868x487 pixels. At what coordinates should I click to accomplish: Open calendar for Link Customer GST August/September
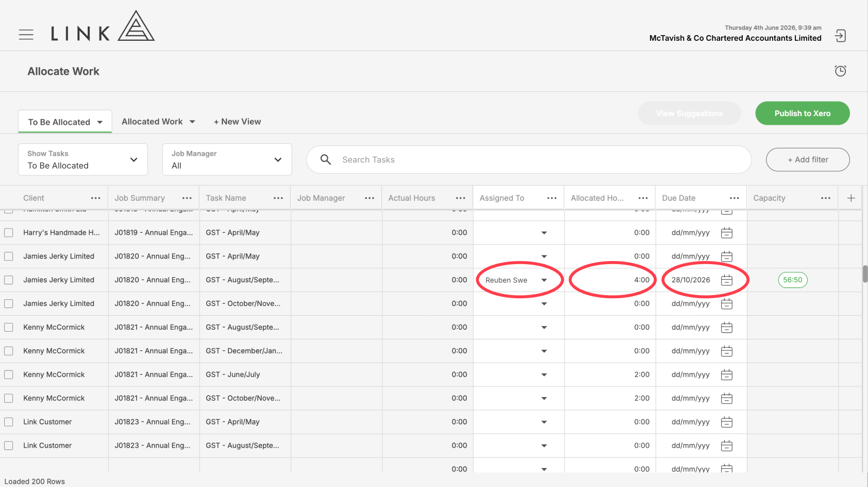(x=727, y=446)
